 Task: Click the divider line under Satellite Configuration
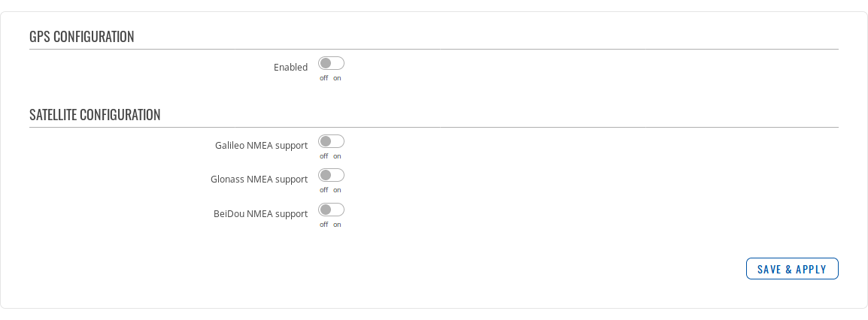coord(433,128)
